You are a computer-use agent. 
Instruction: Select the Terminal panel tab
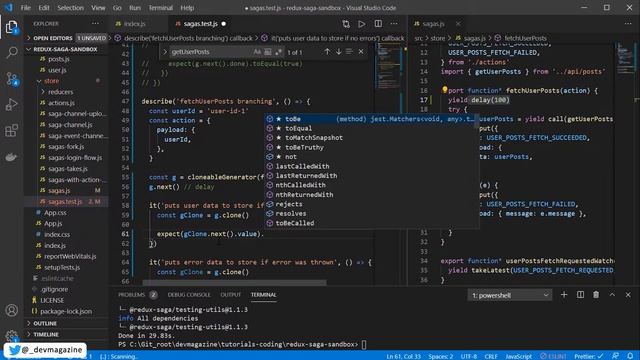pos(263,295)
